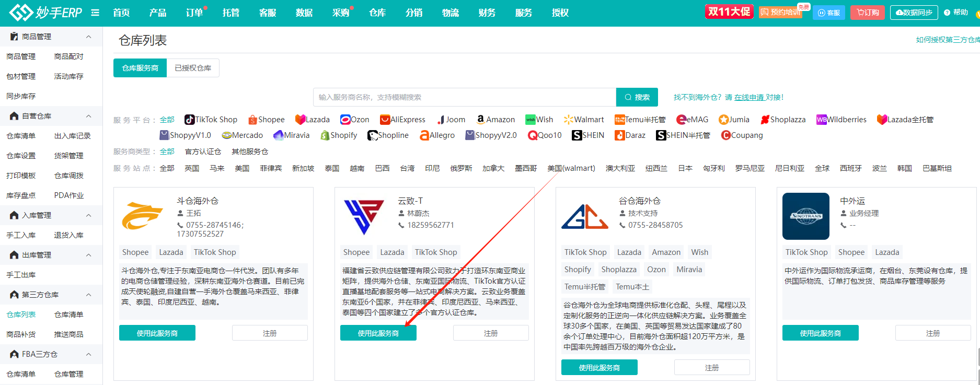Viewport: 980px width, 385px height.
Task: Click the 搜索 search button
Action: (x=637, y=97)
